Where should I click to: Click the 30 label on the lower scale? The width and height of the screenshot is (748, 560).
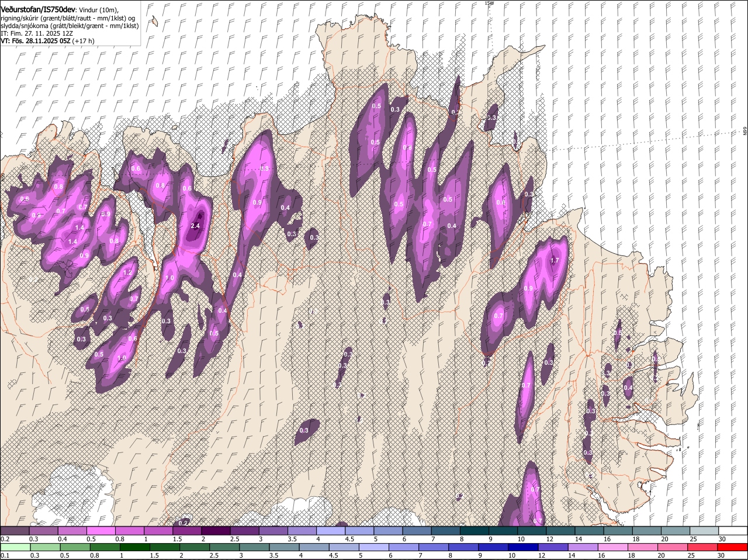[721, 555]
